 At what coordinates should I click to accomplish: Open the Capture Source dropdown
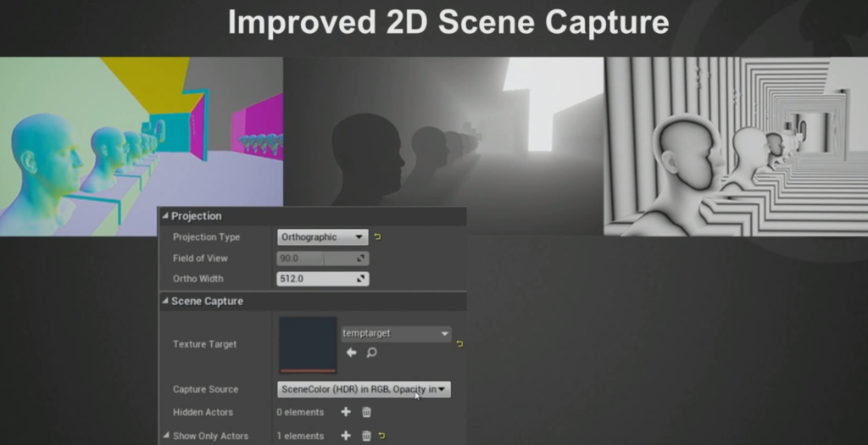364,389
